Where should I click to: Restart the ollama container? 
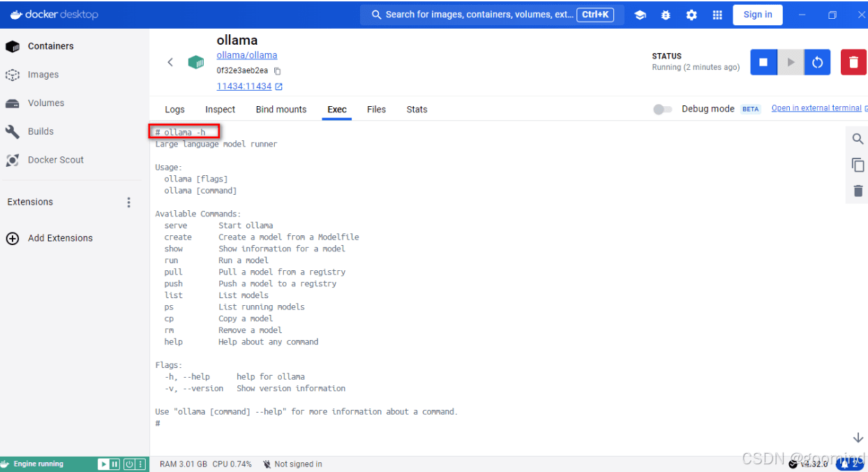click(x=817, y=62)
